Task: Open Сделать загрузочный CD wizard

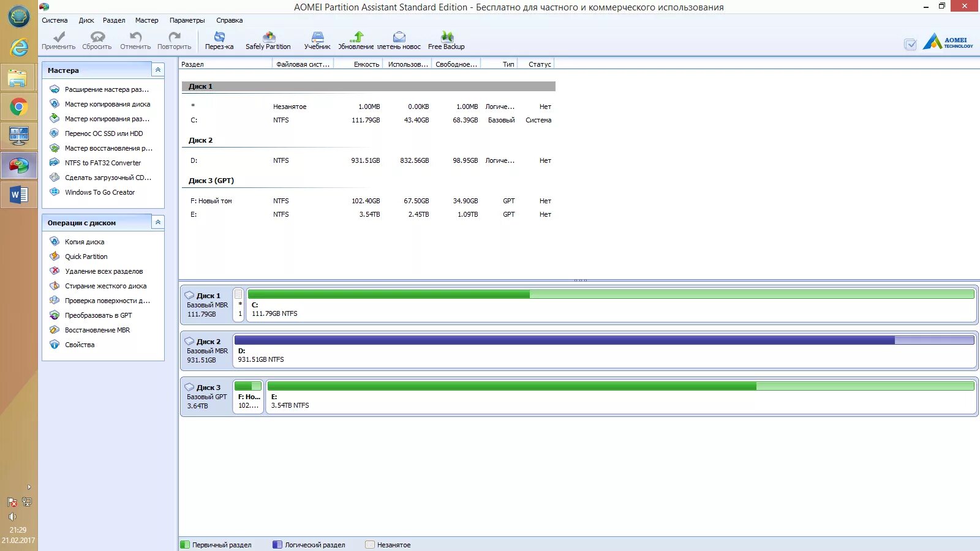Action: coord(108,178)
